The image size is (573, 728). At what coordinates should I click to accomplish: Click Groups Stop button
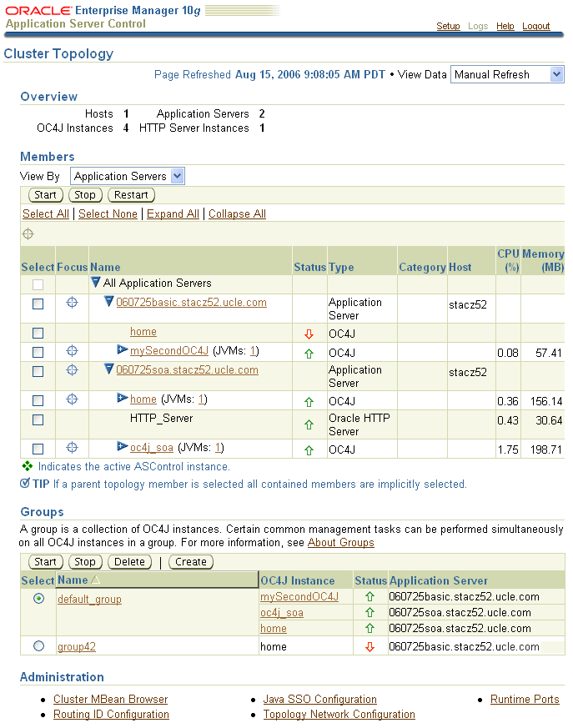(x=85, y=562)
